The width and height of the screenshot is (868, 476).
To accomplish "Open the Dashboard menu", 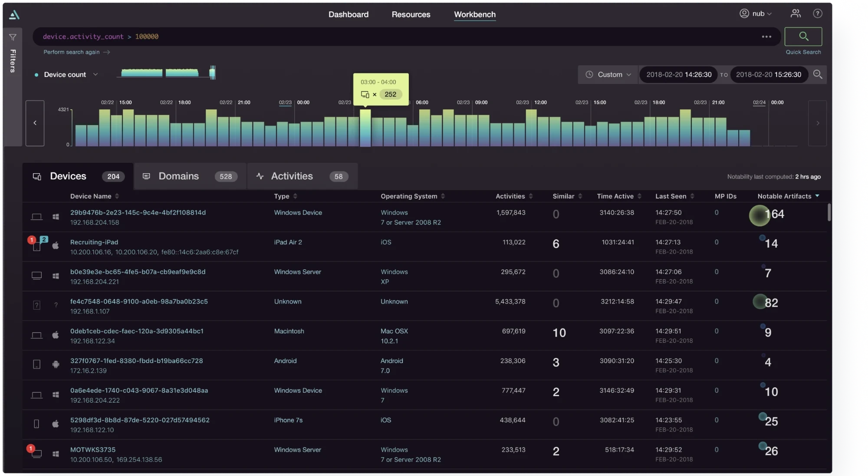I will click(x=349, y=14).
